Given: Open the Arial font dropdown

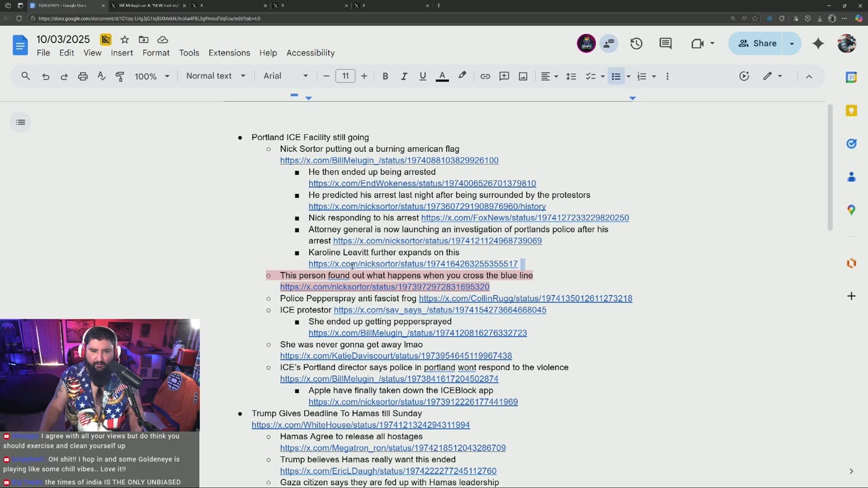Looking at the screenshot, I should [x=285, y=76].
